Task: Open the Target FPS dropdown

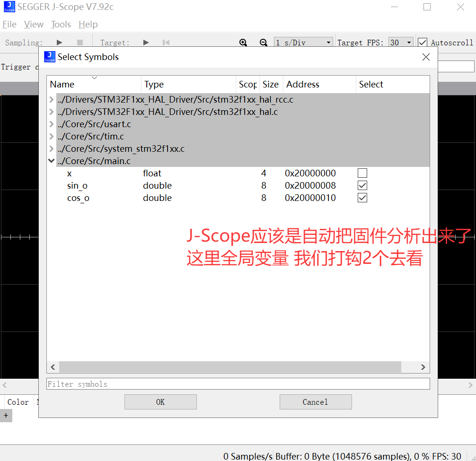Action: point(401,43)
